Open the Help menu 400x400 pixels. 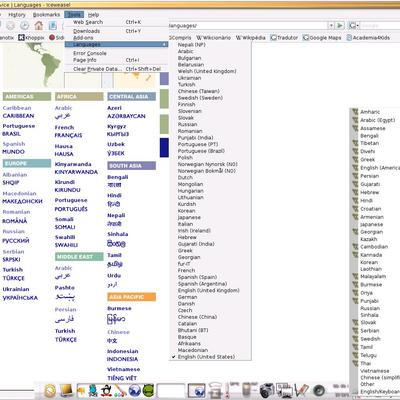94,15
